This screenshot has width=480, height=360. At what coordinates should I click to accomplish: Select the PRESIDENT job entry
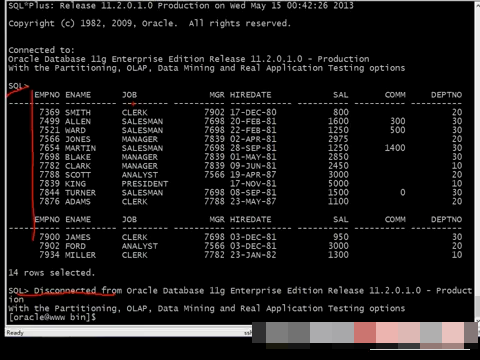point(145,184)
